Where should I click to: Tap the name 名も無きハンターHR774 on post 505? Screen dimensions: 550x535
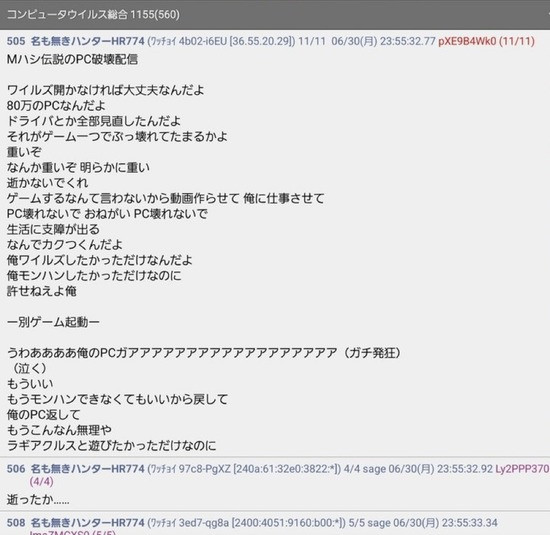(88, 41)
